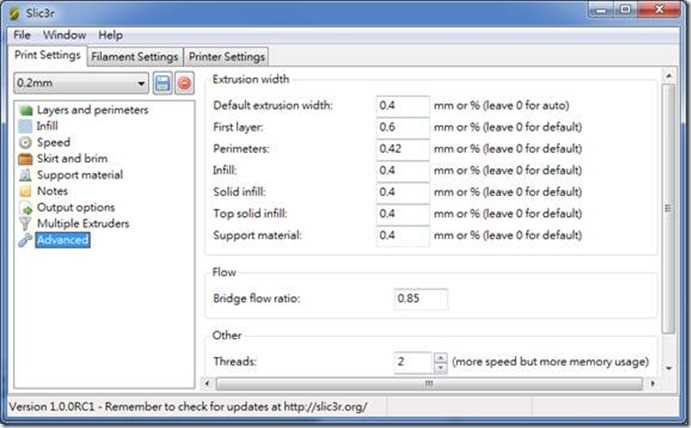Click the horizontal scrollbar left arrow
Screen dimensions: 691x428
207,383
